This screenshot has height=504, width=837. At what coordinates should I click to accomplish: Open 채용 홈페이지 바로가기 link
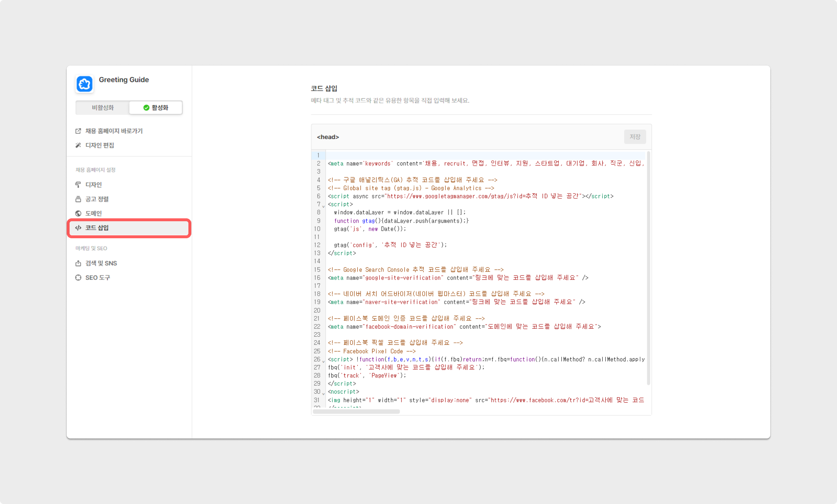point(114,131)
